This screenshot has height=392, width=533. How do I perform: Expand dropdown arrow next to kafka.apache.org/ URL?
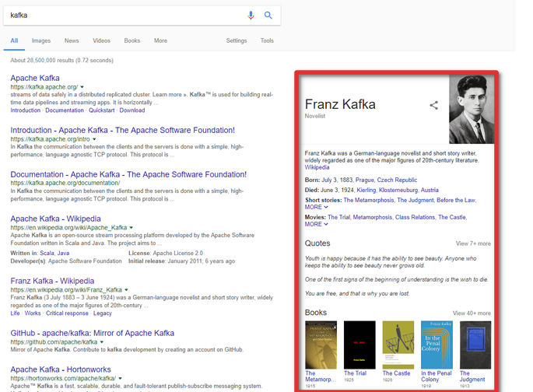pyautogui.click(x=82, y=87)
